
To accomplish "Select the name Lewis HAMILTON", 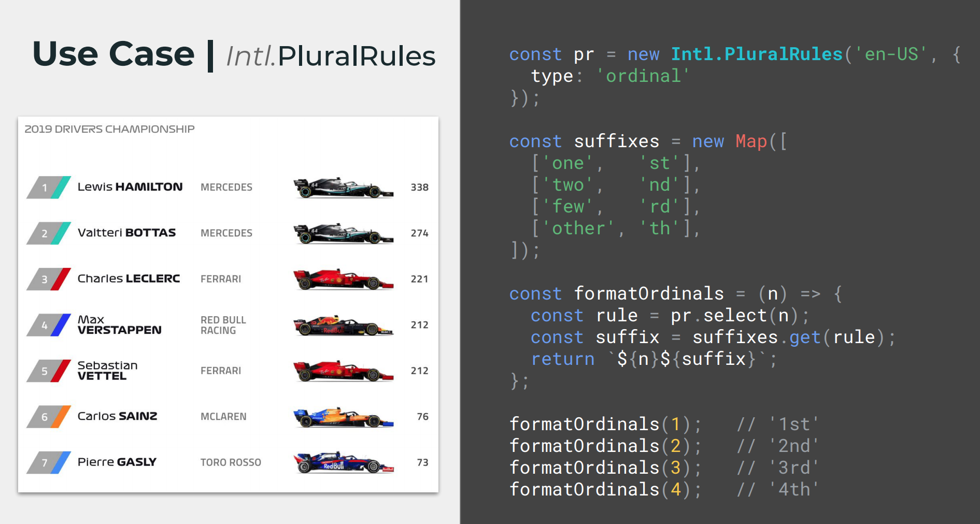I will [x=130, y=187].
